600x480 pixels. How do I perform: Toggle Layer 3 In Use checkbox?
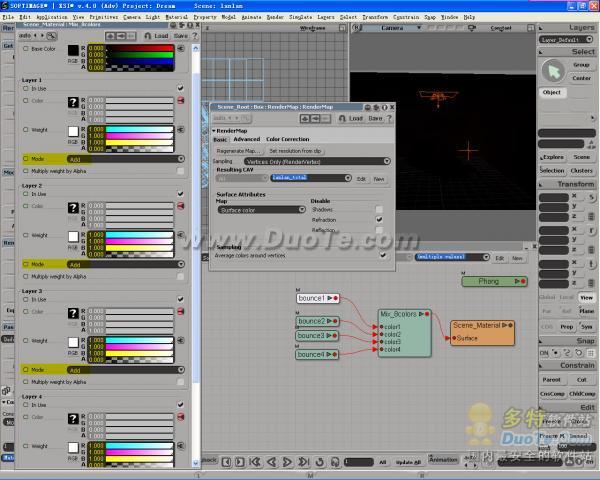pyautogui.click(x=180, y=299)
